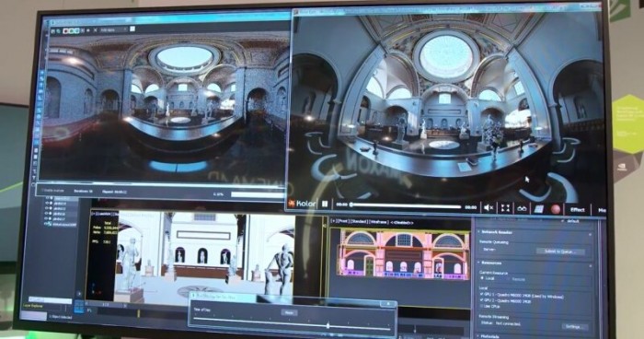This screenshot has width=644, height=339.
Task: Enable VR headset glasses mode
Action: tap(522, 209)
